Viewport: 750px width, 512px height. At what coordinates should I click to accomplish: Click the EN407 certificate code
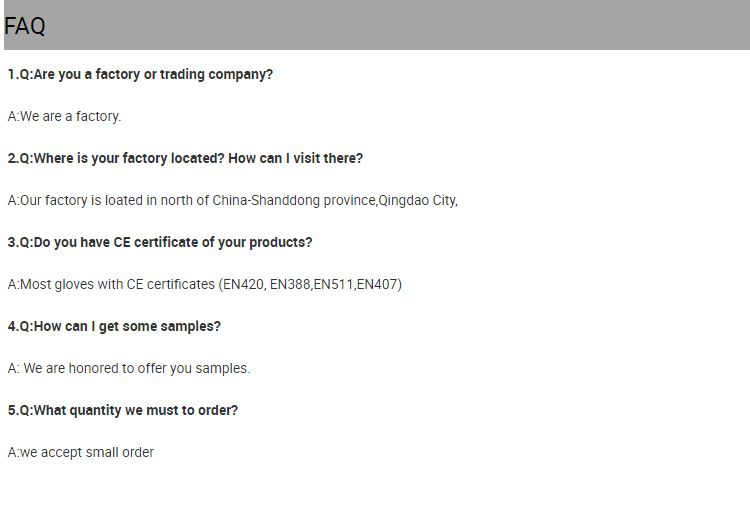coord(378,284)
